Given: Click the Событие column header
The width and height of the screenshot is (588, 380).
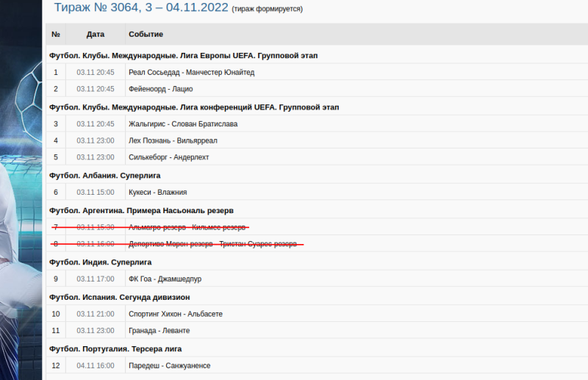Looking at the screenshot, I should 146,35.
